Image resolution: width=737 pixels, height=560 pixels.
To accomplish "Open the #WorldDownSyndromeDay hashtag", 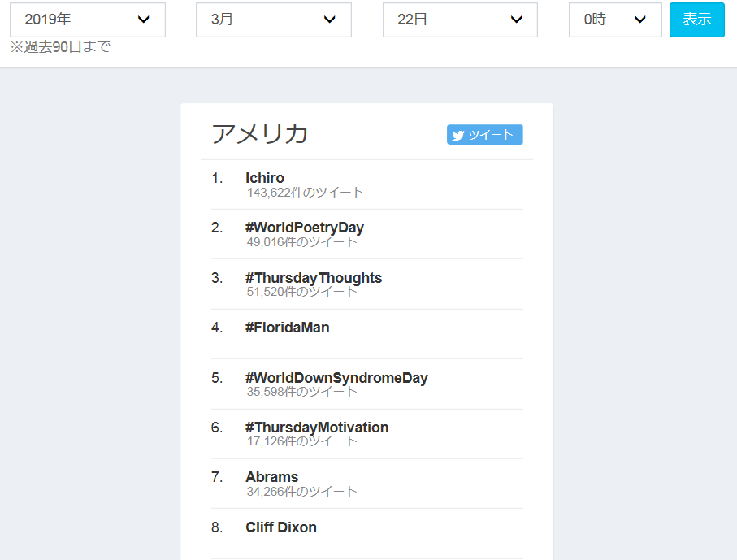I will pos(336,378).
